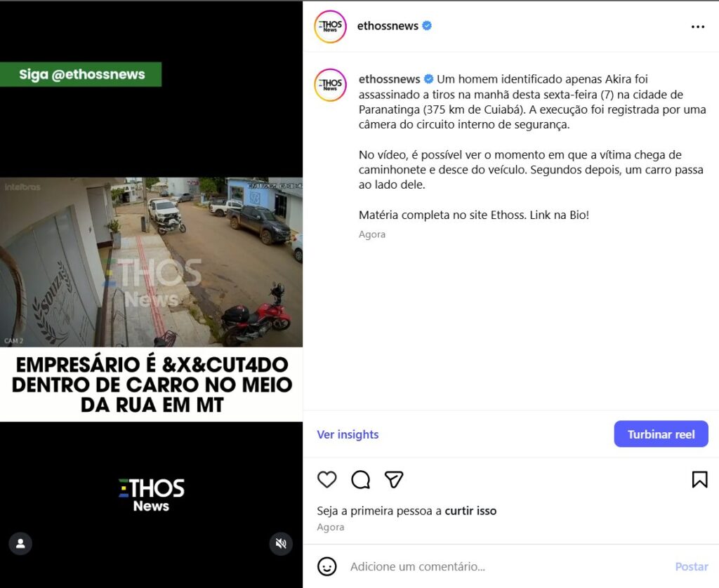
Task: Click the curtir isso text
Action: point(470,511)
